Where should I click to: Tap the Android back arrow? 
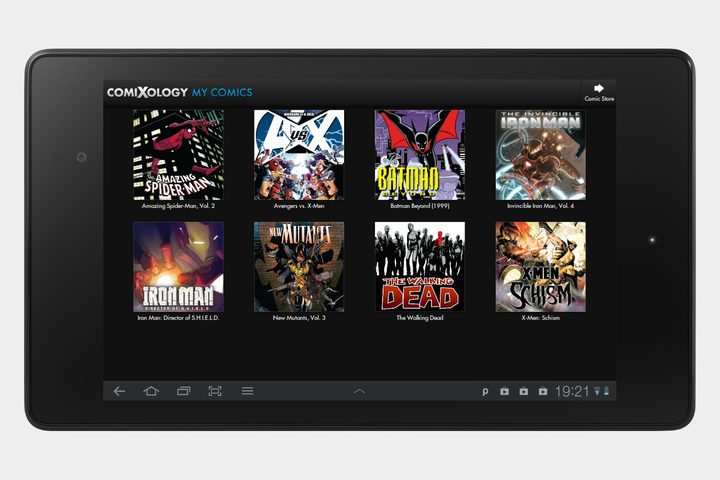click(119, 391)
